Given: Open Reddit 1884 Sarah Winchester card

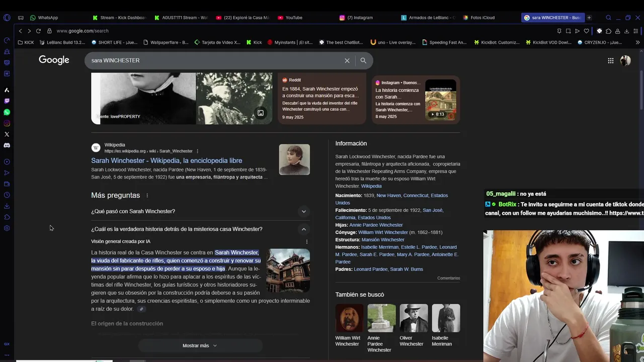Looking at the screenshot, I should (321, 99).
